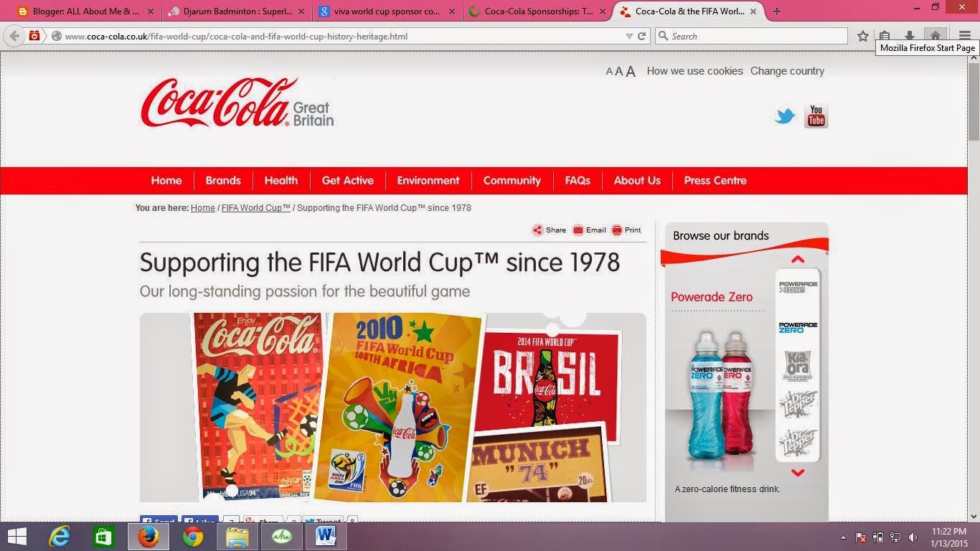The width and height of the screenshot is (980, 551).
Task: Open the Firefox hamburger menu
Action: coord(965,36)
